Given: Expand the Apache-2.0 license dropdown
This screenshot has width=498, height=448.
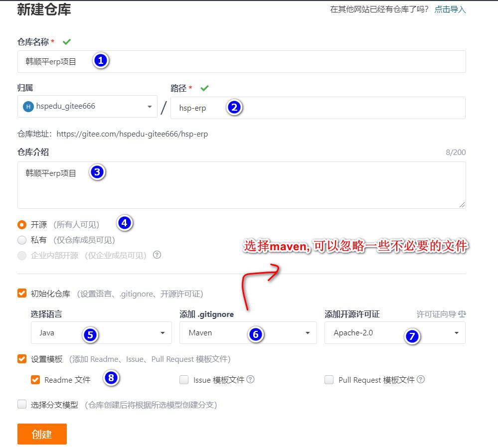Looking at the screenshot, I should pyautogui.click(x=395, y=333).
